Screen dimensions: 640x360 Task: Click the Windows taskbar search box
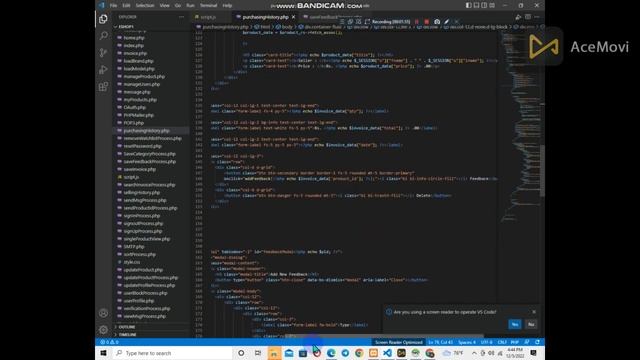click(171, 353)
